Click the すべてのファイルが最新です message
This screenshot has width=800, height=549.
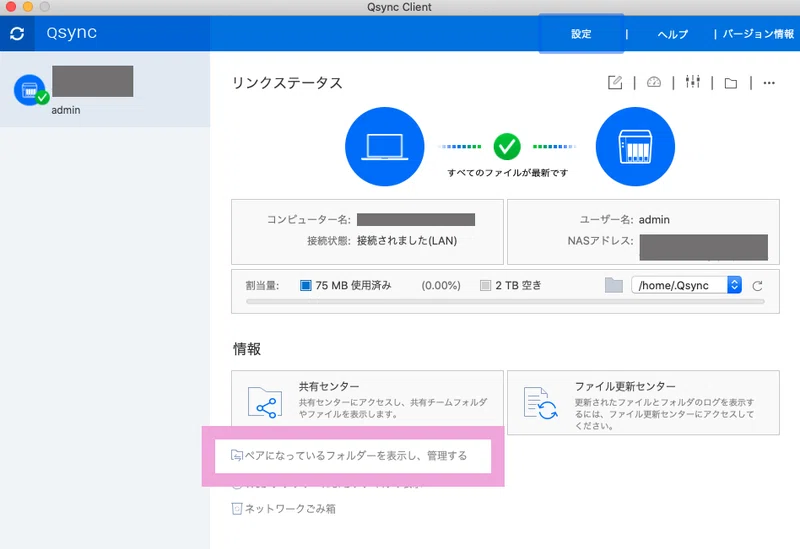click(508, 173)
